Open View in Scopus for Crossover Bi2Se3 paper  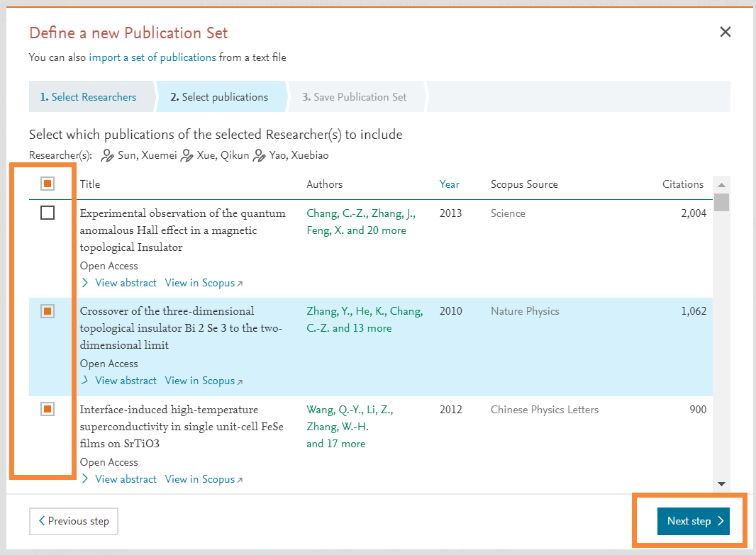coord(204,381)
